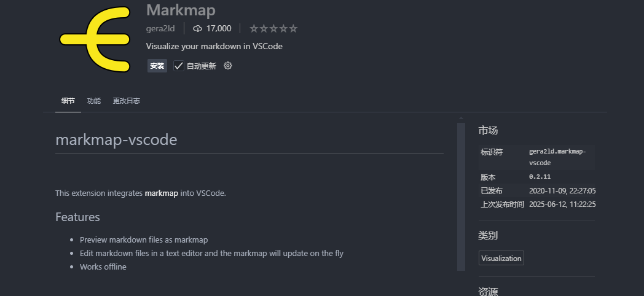This screenshot has width=644, height=296.
Task: Click the gera2ld publisher link
Action: click(160, 28)
